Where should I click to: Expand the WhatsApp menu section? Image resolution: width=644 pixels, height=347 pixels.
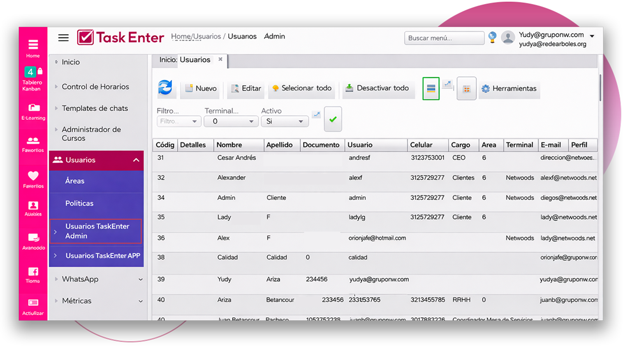click(x=140, y=279)
